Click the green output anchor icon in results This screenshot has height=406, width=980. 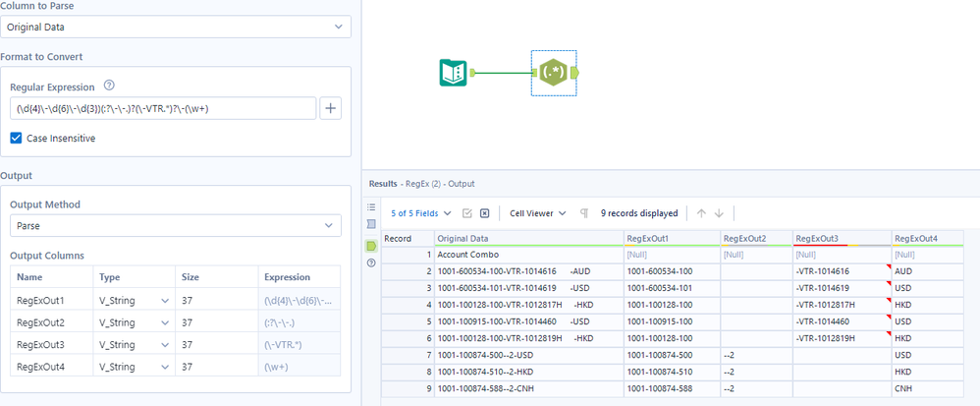(x=371, y=247)
